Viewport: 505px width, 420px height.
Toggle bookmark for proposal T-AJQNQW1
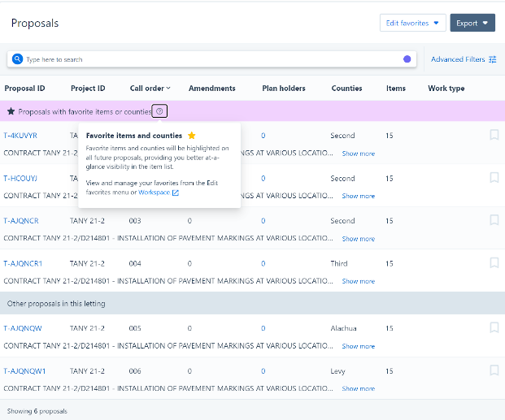pos(494,370)
